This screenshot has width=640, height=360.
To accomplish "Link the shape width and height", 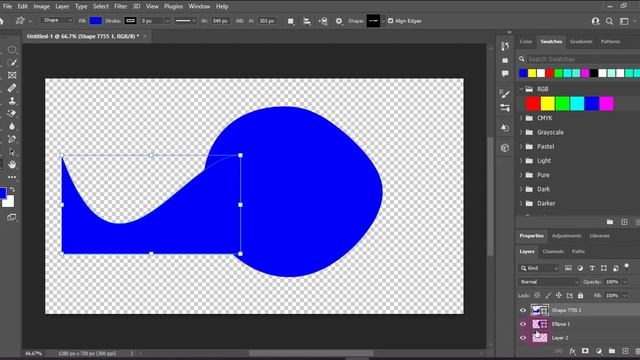I will click(x=240, y=21).
